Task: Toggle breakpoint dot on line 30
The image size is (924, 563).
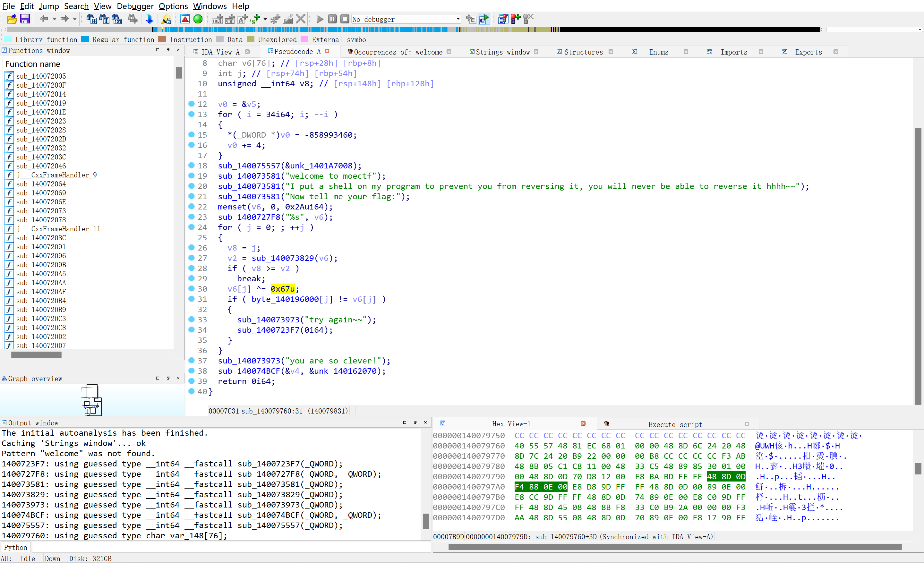Action: coord(191,289)
